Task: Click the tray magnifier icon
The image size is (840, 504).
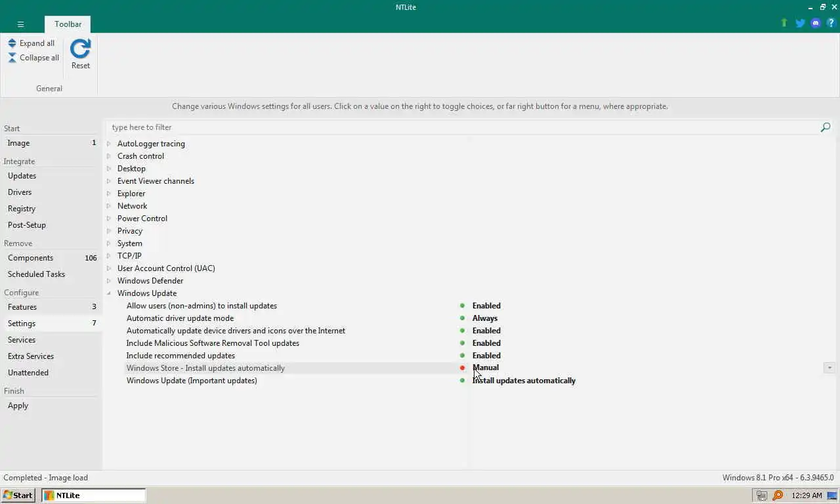Action: pos(778,495)
